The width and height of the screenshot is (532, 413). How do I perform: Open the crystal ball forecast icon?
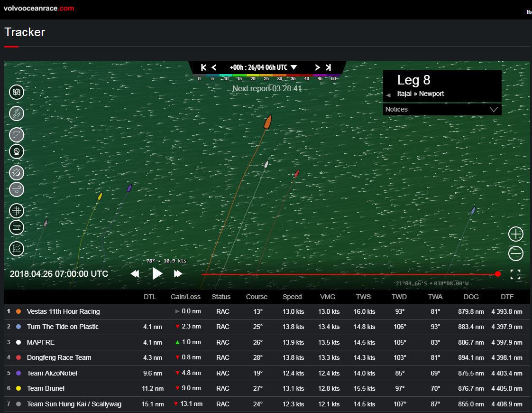(x=16, y=151)
